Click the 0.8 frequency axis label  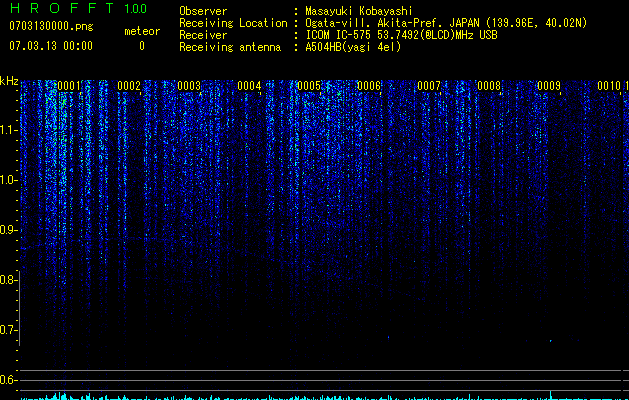pos(8,280)
